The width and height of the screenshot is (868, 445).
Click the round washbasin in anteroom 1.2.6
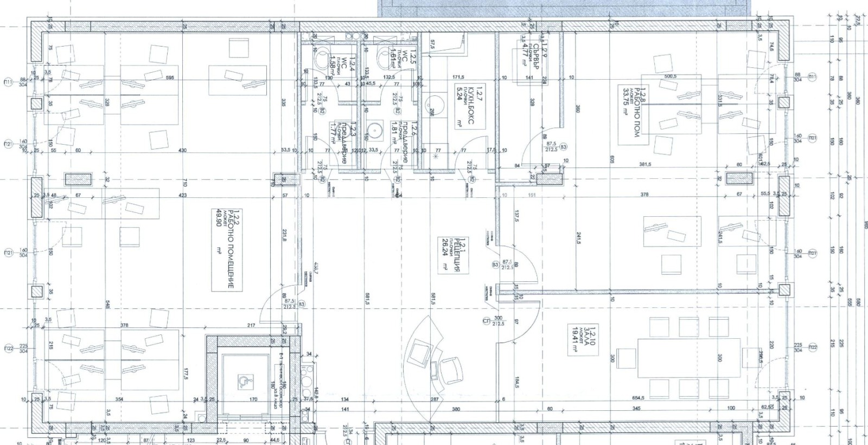[x=375, y=131]
